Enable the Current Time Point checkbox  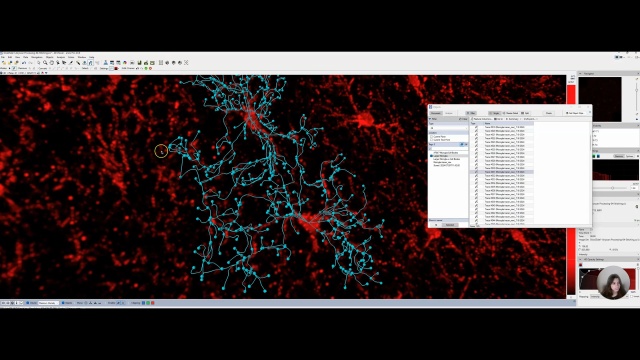[x=431, y=140]
